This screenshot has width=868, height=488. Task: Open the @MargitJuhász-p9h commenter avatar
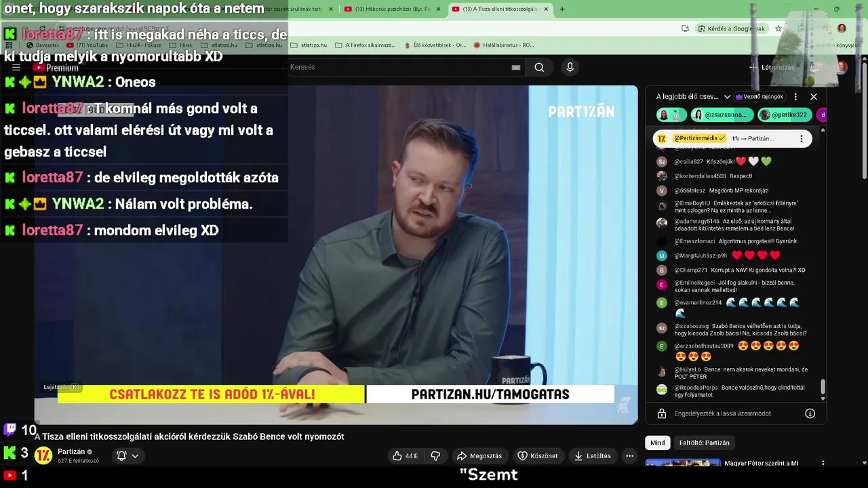tap(662, 256)
